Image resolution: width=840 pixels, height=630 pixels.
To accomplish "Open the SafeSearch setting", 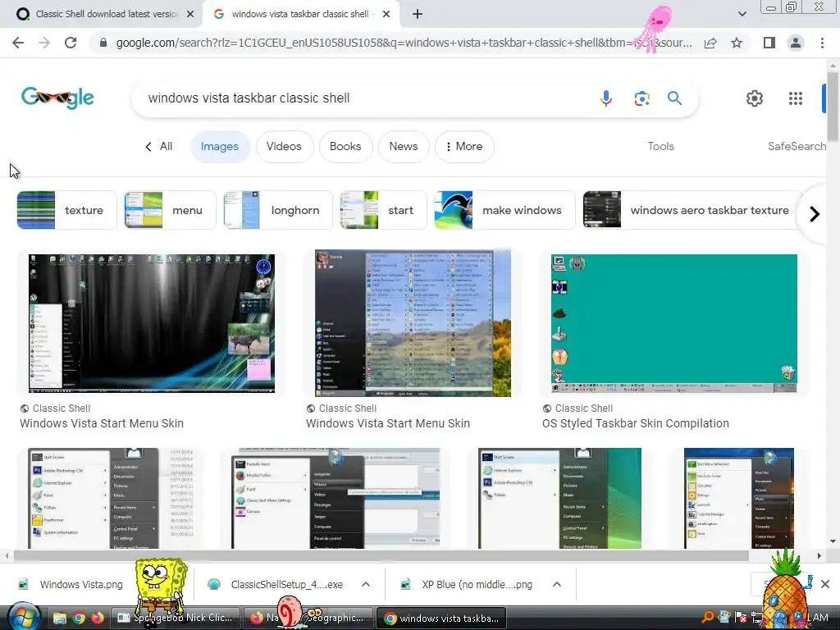I will click(797, 146).
